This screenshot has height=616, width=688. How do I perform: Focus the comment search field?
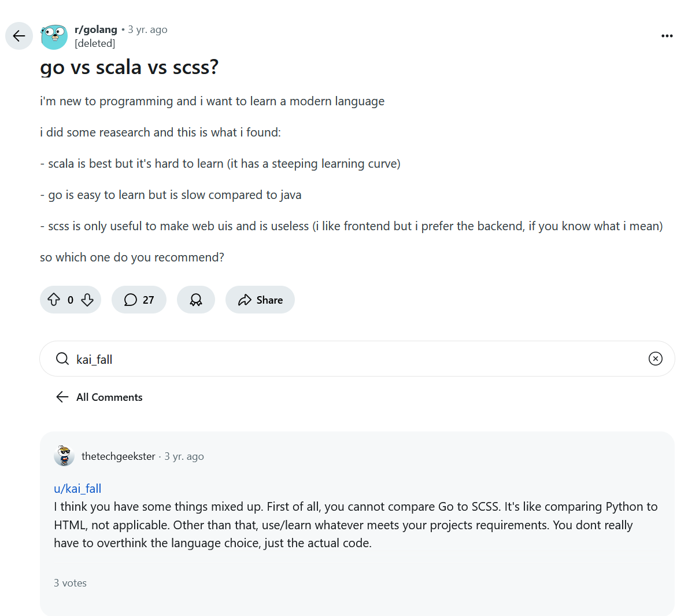pyautogui.click(x=347, y=359)
